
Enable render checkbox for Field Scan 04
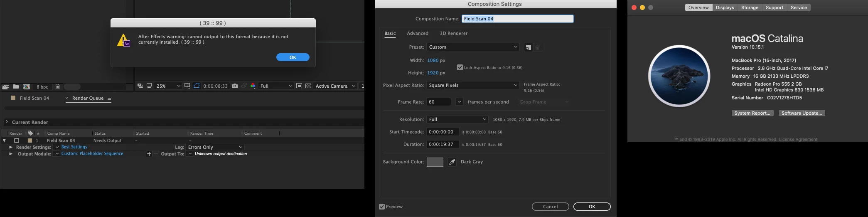[17, 141]
